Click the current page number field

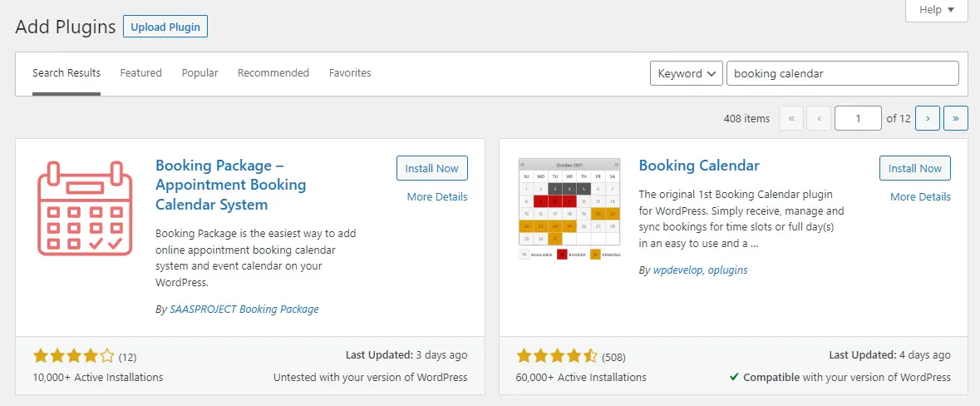pyautogui.click(x=858, y=118)
